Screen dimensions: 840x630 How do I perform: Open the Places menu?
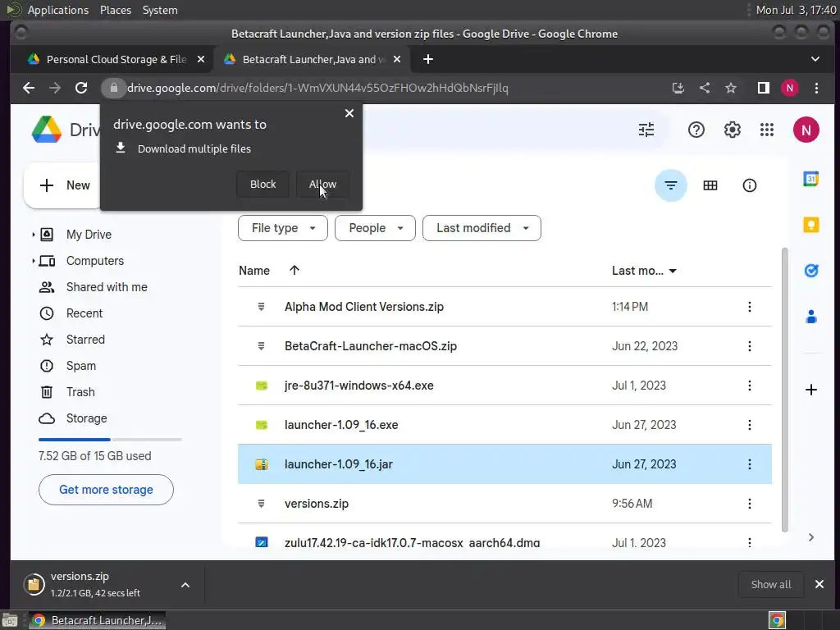[115, 10]
